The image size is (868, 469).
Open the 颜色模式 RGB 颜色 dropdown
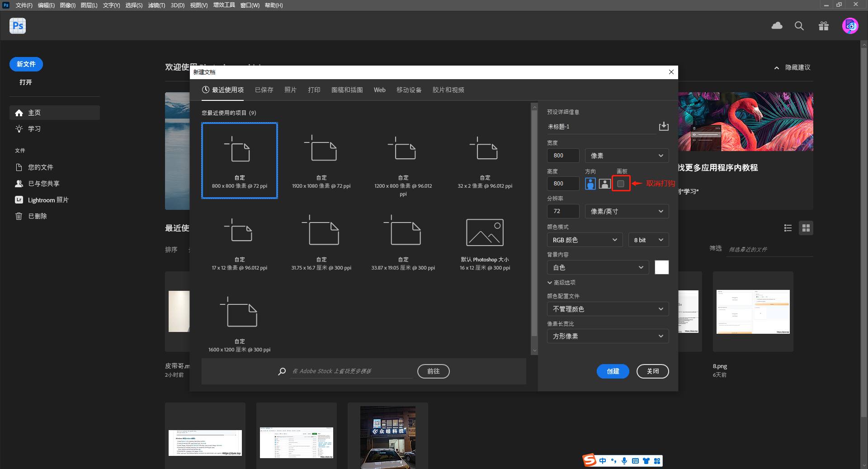coord(584,240)
